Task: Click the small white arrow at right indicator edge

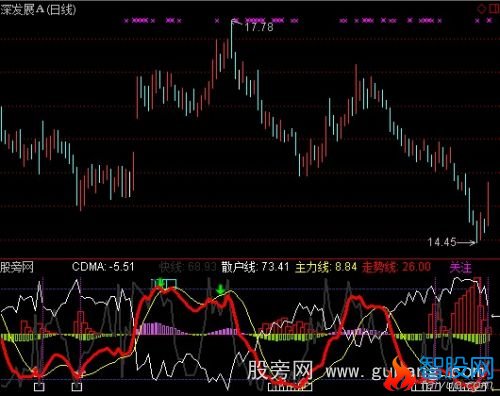Action: click(x=496, y=316)
